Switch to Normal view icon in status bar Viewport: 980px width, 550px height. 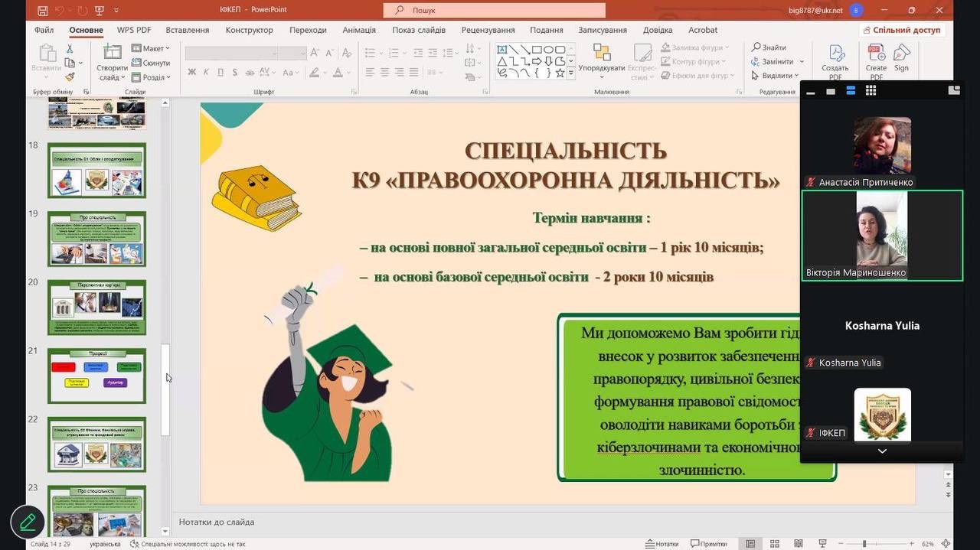click(750, 543)
